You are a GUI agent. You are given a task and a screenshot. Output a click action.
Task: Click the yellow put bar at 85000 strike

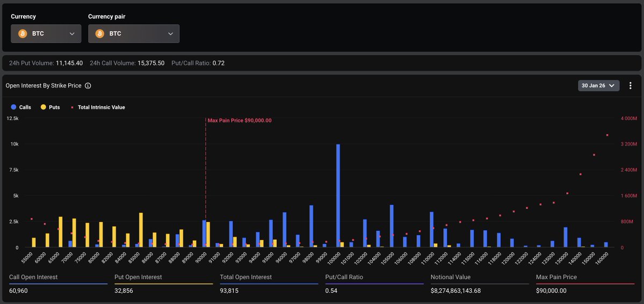point(141,230)
